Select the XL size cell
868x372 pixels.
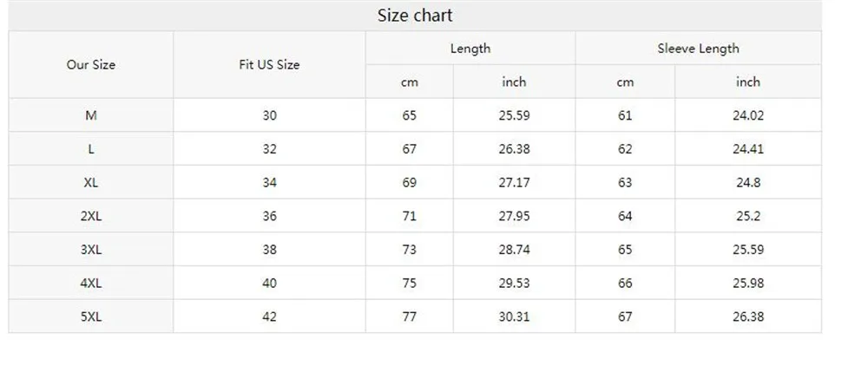pyautogui.click(x=91, y=182)
